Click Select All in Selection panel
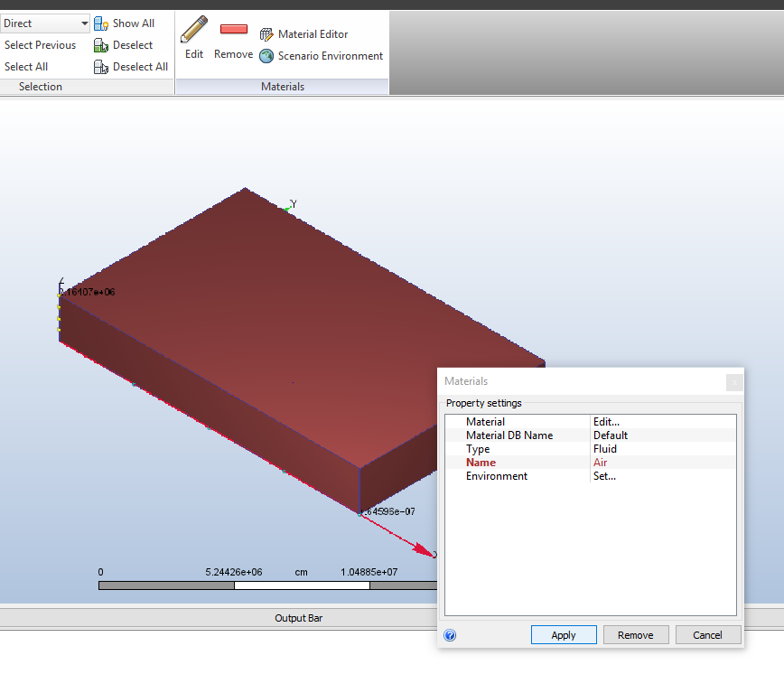The image size is (784, 674). (x=26, y=67)
